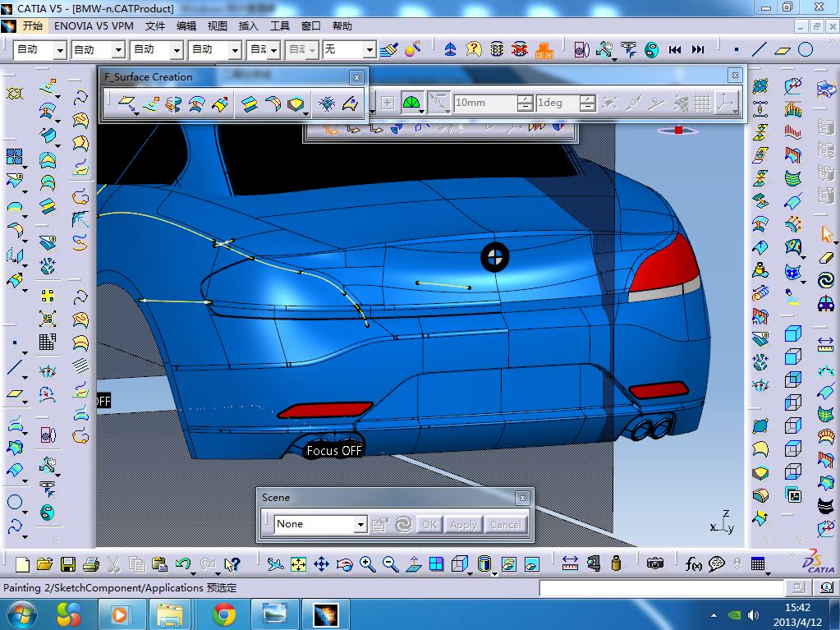Open the 插入 menu
This screenshot has height=630, width=840.
tap(248, 25)
